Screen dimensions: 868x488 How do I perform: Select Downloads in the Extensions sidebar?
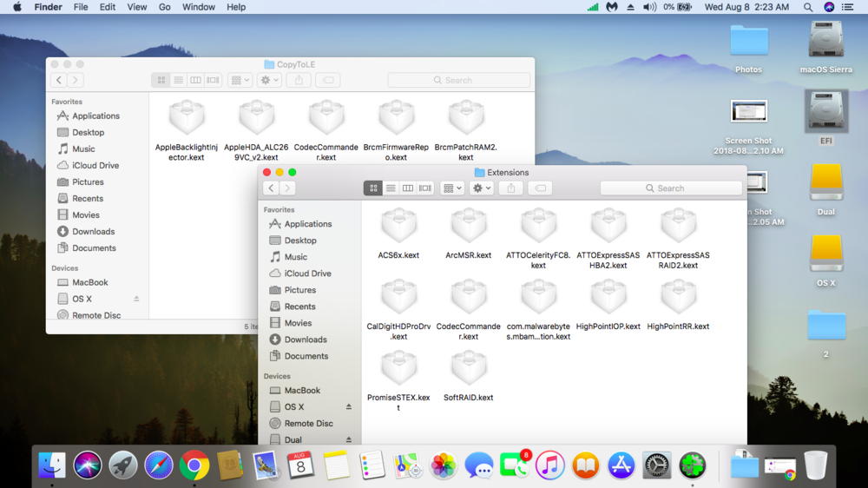pyautogui.click(x=306, y=340)
